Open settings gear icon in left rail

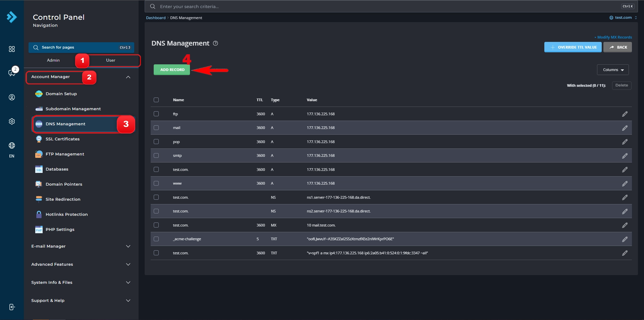[12, 121]
